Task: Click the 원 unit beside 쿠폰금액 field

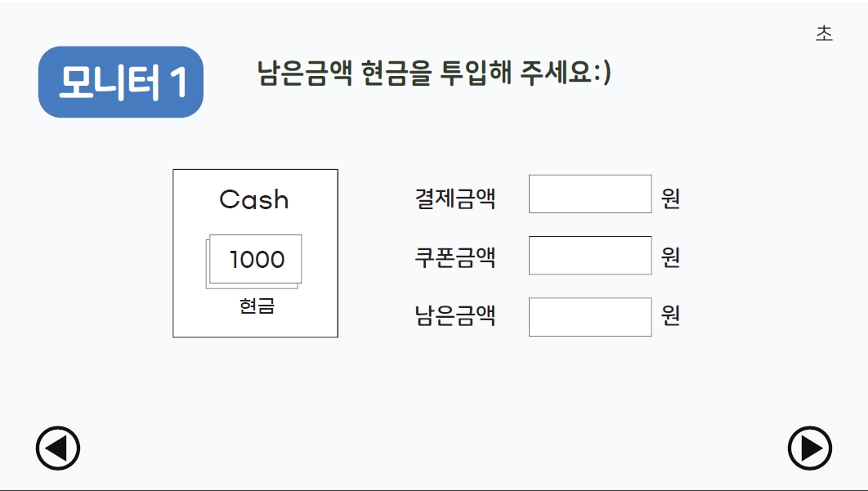Action: point(670,258)
